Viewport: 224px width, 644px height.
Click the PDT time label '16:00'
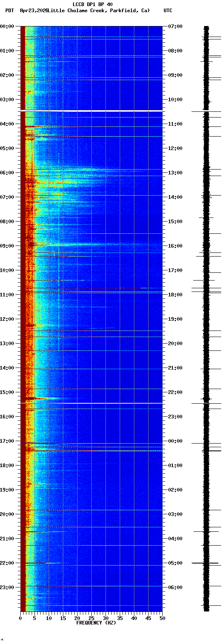click(7, 417)
